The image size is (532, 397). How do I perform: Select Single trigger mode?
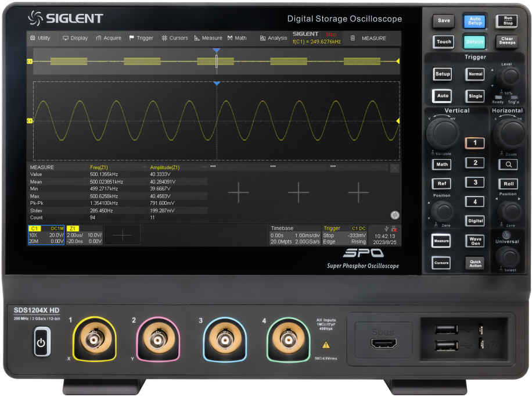pyautogui.click(x=475, y=96)
